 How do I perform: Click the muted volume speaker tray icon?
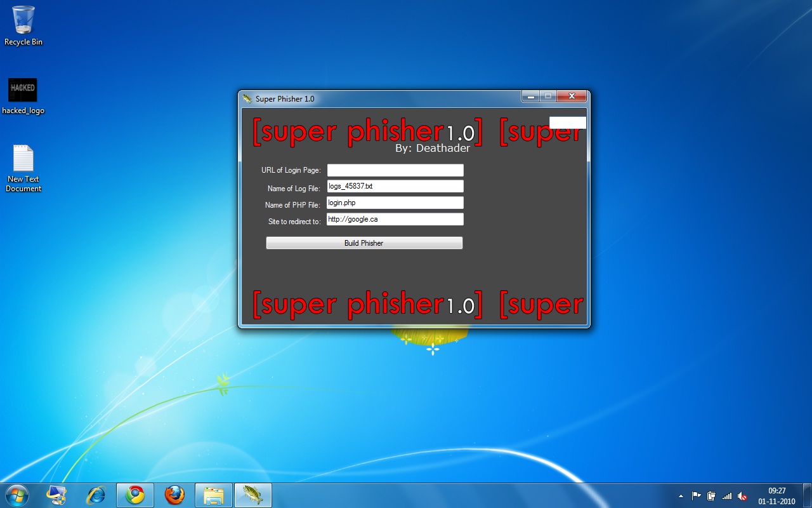(742, 496)
